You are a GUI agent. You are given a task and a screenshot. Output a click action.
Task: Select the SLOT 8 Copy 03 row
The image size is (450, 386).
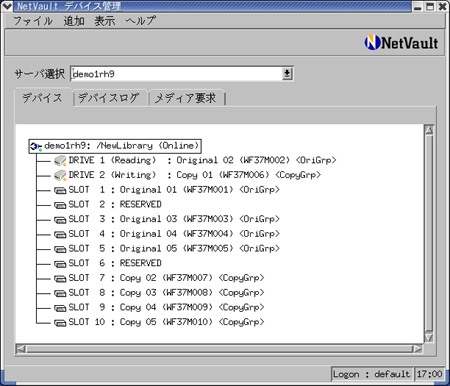tap(166, 293)
